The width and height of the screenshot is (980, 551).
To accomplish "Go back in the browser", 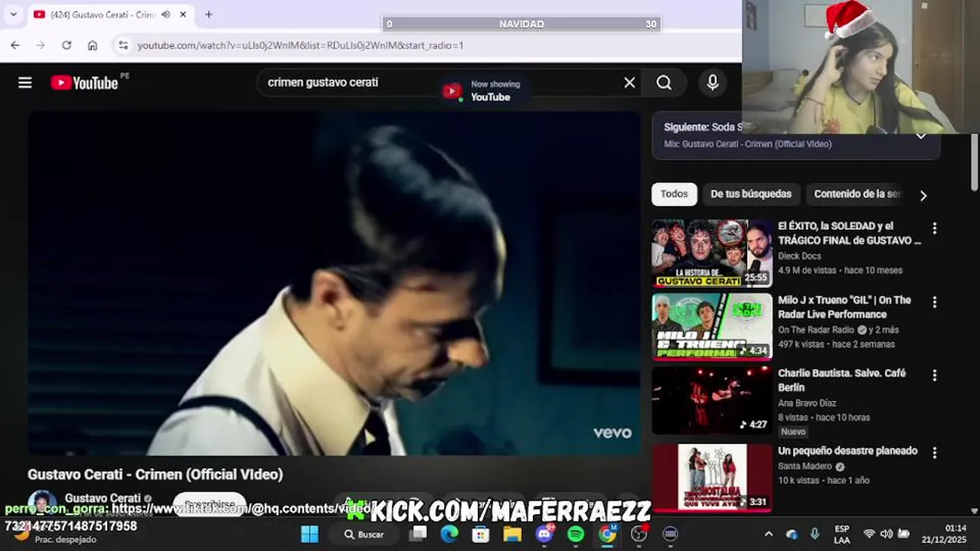I will click(x=15, y=45).
